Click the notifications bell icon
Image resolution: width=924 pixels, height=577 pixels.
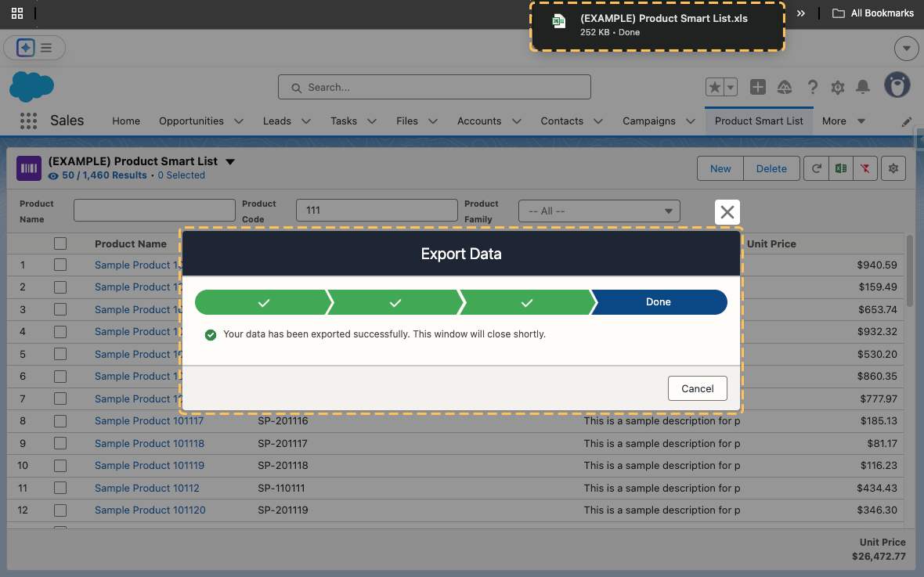862,87
